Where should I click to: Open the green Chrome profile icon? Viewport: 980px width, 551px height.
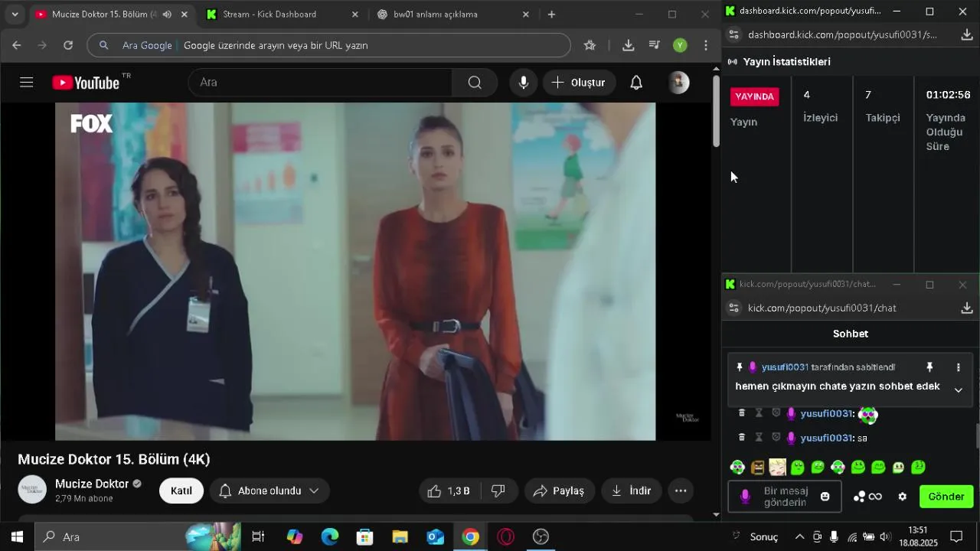point(680,45)
